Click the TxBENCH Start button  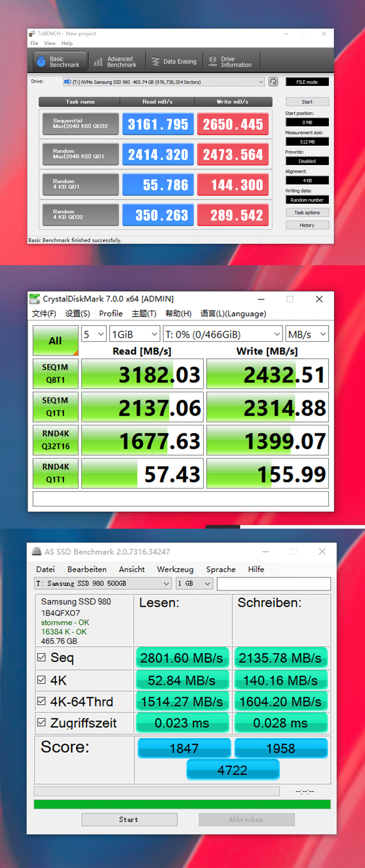[x=307, y=102]
